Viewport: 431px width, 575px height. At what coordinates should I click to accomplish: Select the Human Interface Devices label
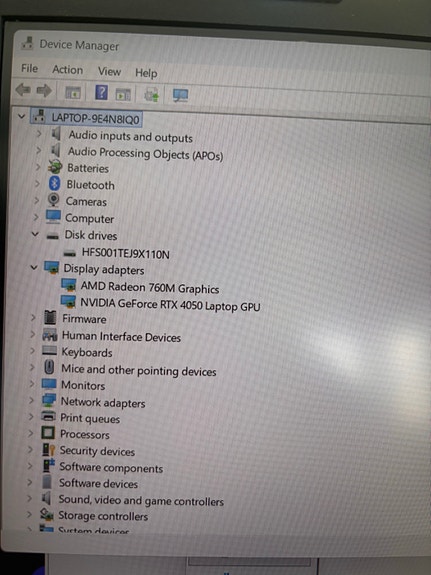point(121,337)
